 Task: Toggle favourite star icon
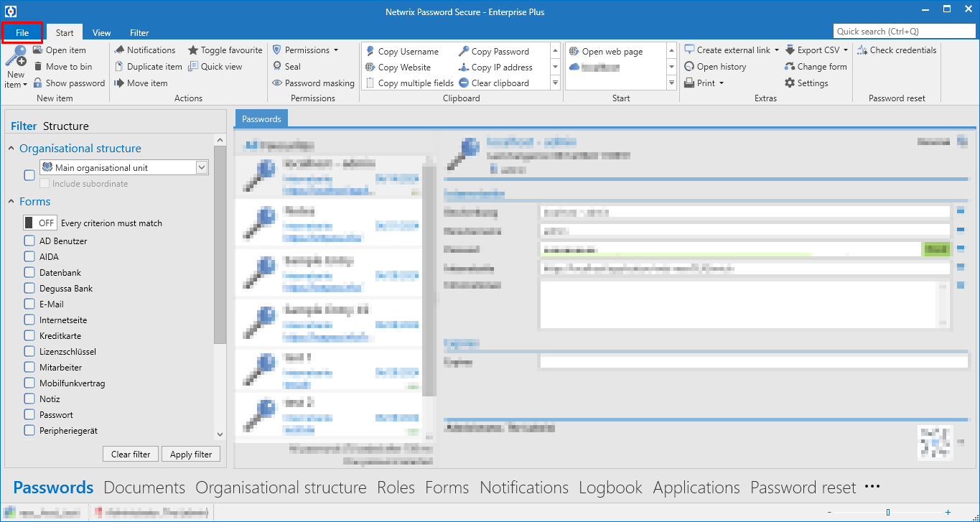coord(193,50)
